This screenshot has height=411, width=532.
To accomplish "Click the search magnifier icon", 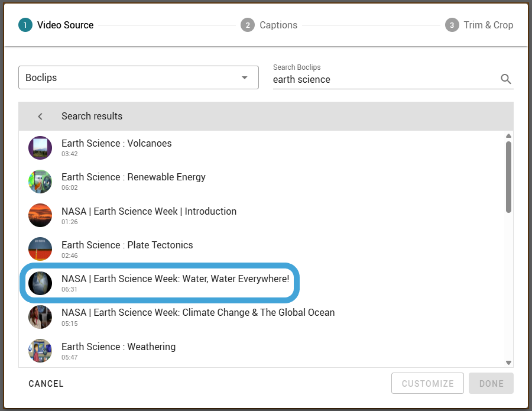I will 505,79.
